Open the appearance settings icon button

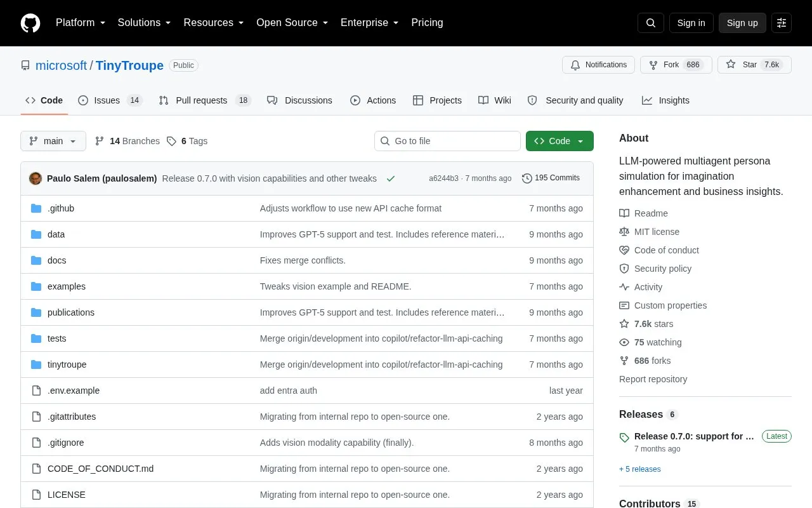coord(782,23)
